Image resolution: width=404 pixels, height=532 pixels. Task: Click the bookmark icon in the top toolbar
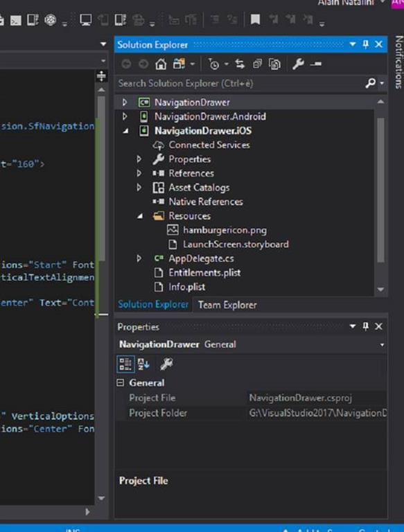(x=255, y=19)
